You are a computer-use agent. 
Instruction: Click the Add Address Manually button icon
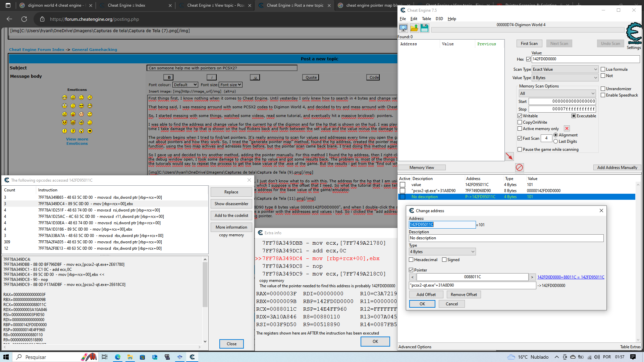pyautogui.click(x=616, y=167)
